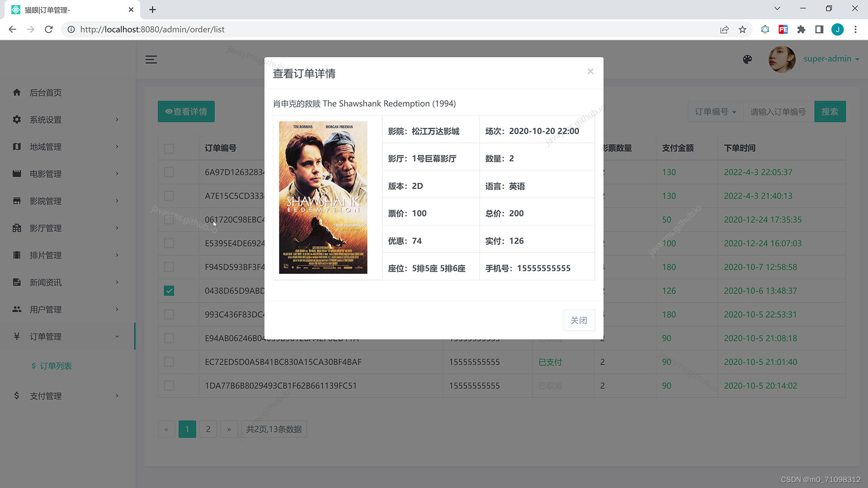Expand the 影院管理 menu chevron
Viewport: 868px width, 488px height.
click(117, 201)
